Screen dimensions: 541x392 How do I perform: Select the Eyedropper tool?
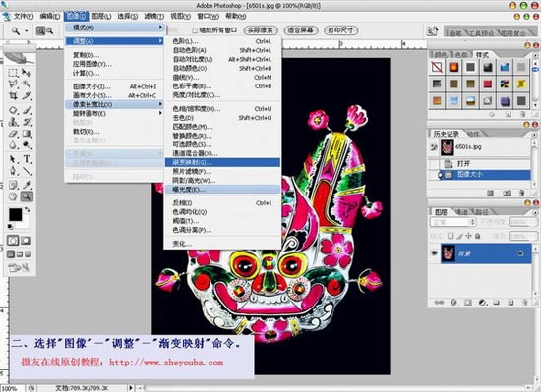click(28, 185)
